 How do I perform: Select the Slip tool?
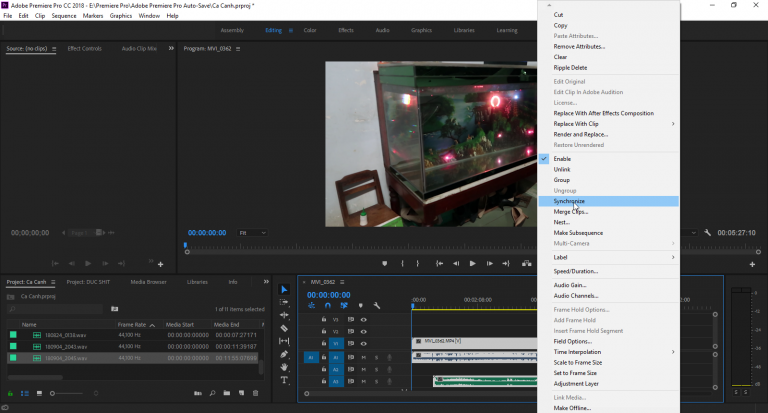[x=284, y=341]
